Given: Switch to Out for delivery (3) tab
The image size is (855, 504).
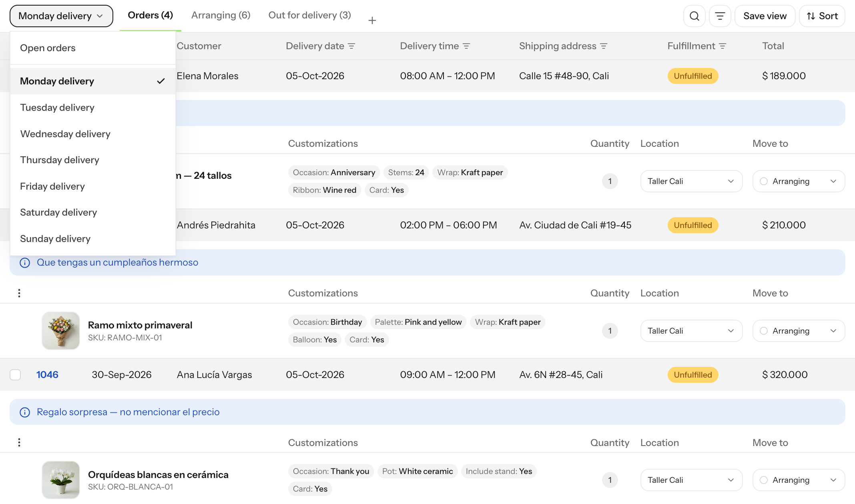Looking at the screenshot, I should 309,15.
